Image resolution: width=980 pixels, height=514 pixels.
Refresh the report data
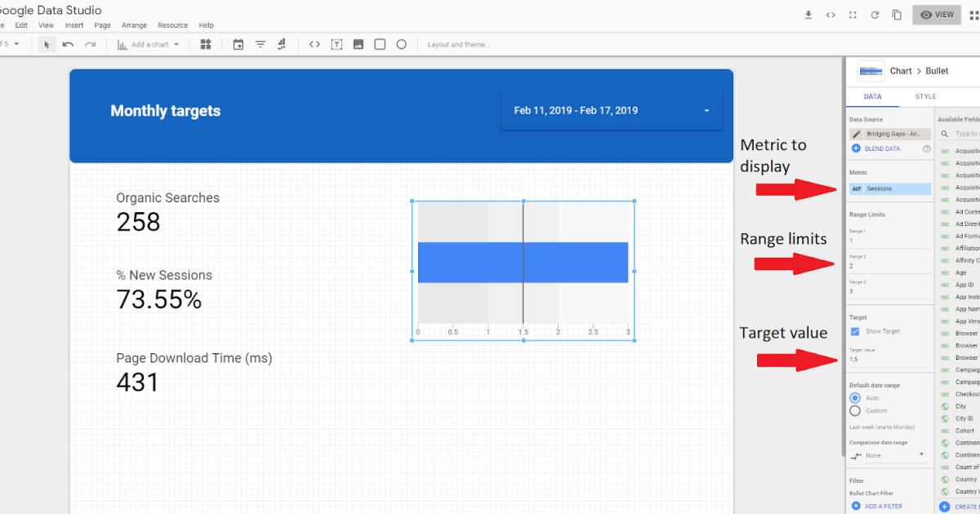pos(874,15)
